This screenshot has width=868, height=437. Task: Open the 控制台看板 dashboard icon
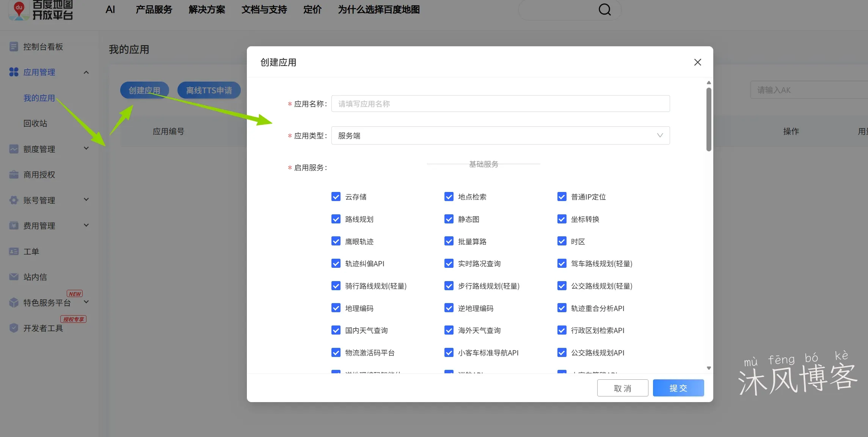[14, 46]
